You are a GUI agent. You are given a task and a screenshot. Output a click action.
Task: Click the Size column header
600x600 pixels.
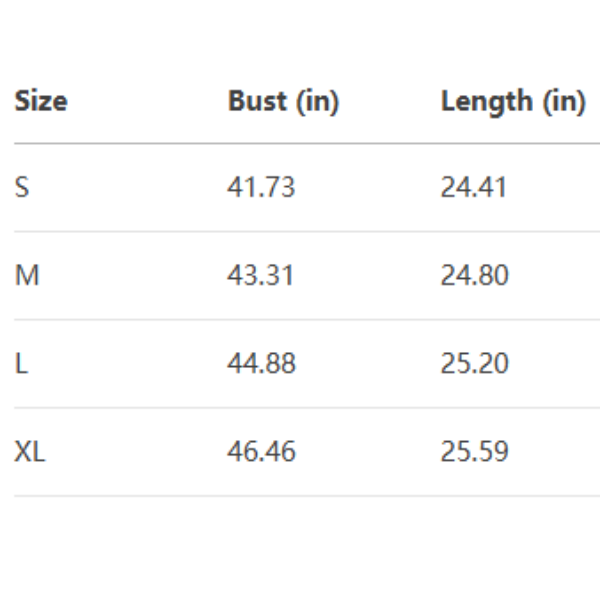click(x=40, y=100)
